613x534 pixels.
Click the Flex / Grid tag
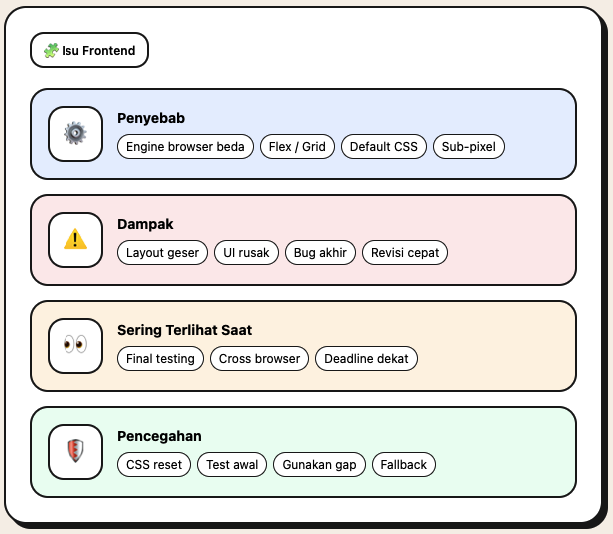click(x=298, y=147)
